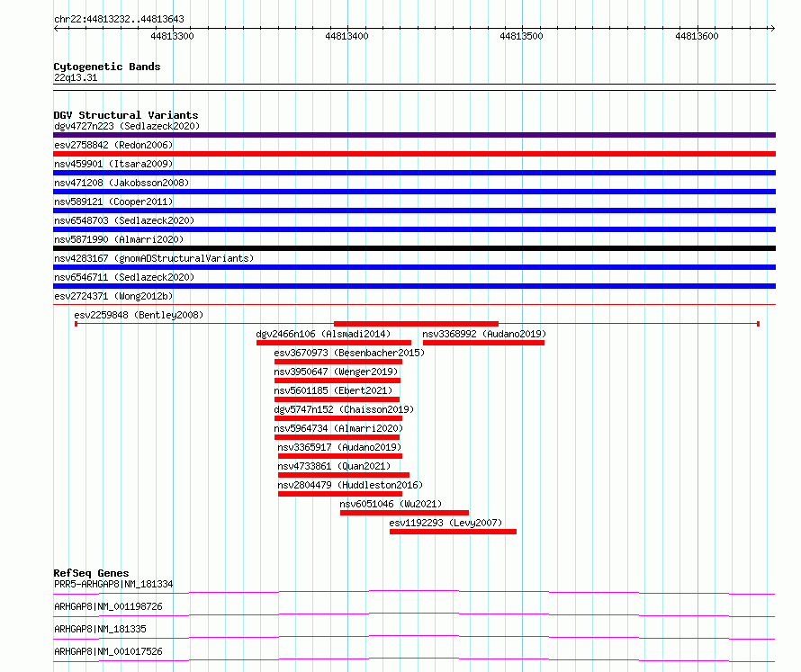Viewport: 801px width, 672px height.
Task: Click the blue bar under nsv589121
Action: (414, 211)
